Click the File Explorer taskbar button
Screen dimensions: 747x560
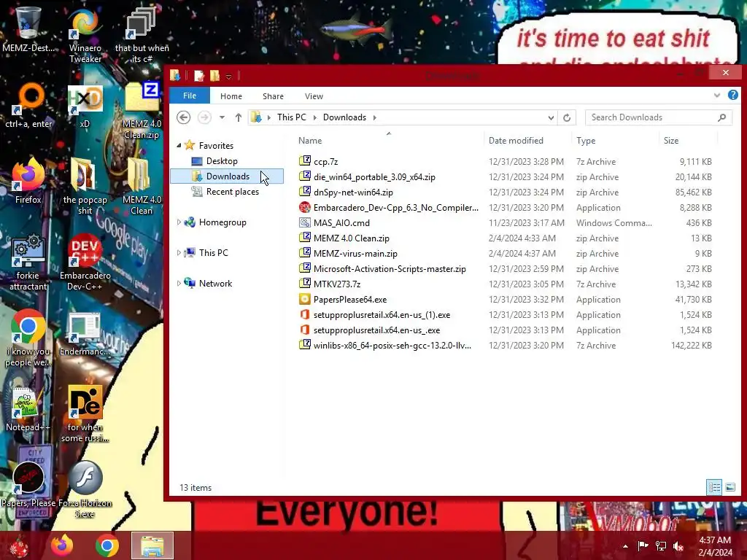pyautogui.click(x=152, y=545)
